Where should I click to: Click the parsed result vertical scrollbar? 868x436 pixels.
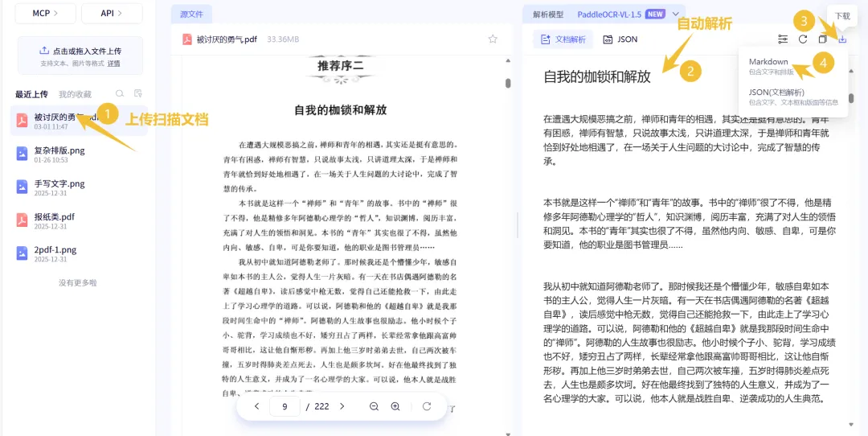tap(851, 99)
